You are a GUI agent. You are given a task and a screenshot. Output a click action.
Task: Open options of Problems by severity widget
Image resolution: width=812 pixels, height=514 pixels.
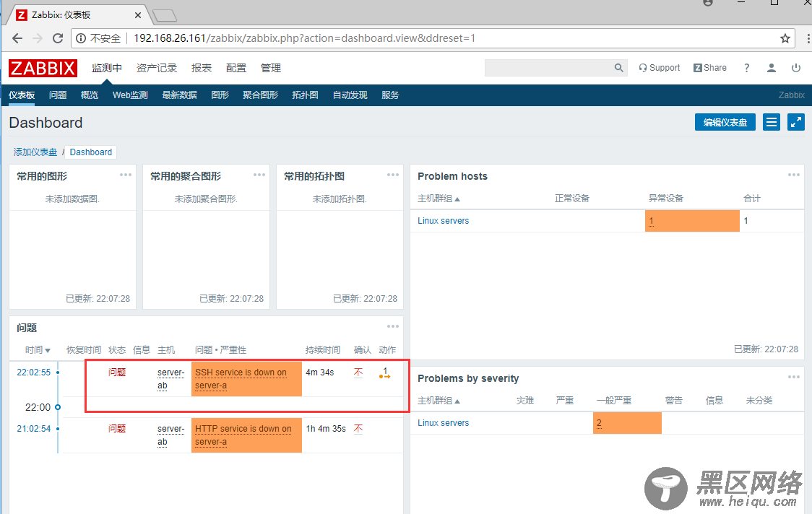pyautogui.click(x=793, y=377)
